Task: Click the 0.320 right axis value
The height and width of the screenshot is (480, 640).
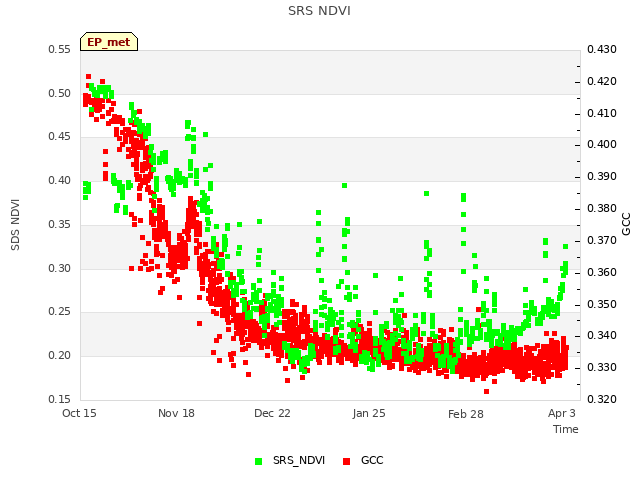Action: tap(602, 399)
